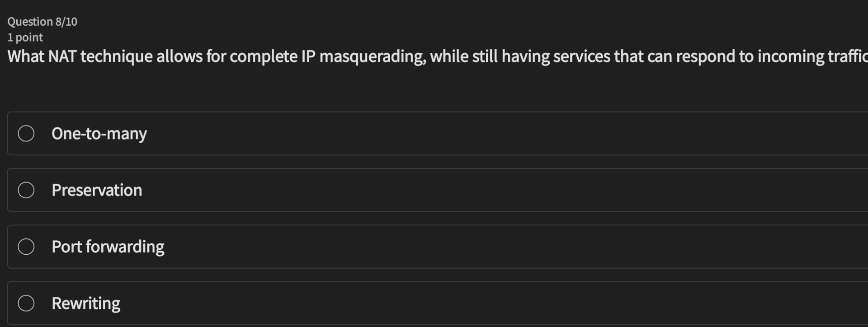Click the Question 8/10 heading
This screenshot has height=327, width=868.
coord(42,21)
